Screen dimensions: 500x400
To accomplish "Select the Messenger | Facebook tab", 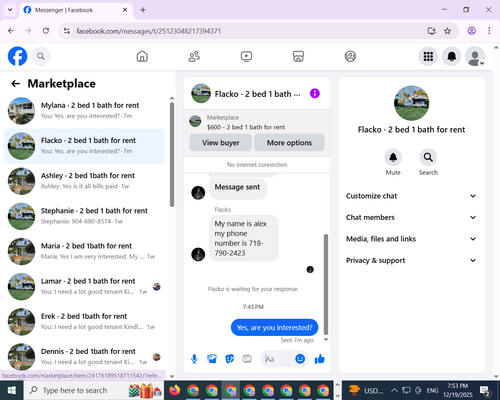I will tap(76, 10).
